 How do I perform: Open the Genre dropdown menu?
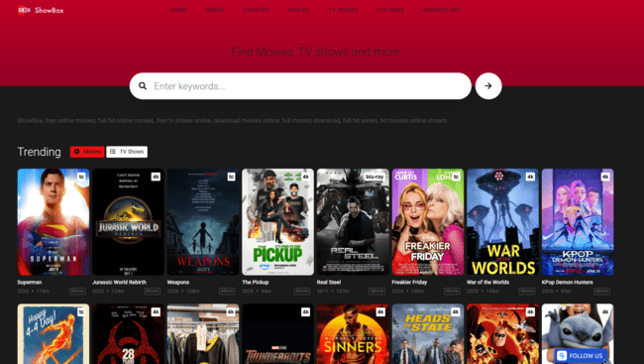pos(214,10)
